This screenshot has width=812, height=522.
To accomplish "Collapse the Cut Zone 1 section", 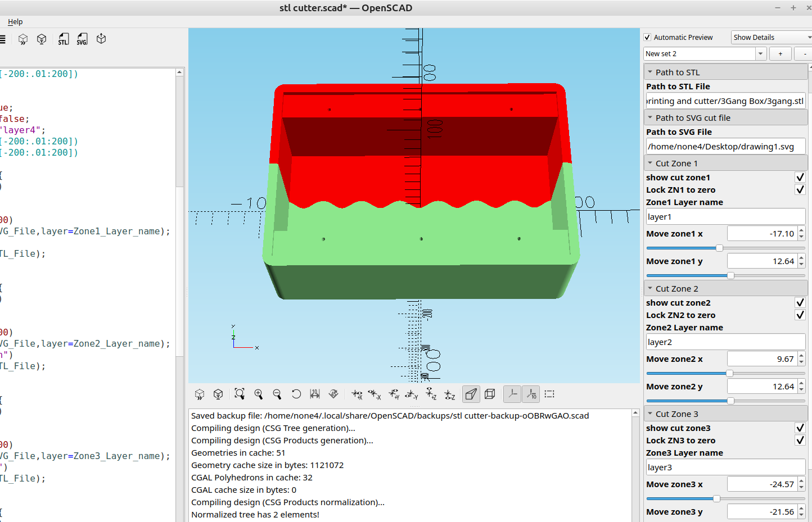I will click(725, 163).
